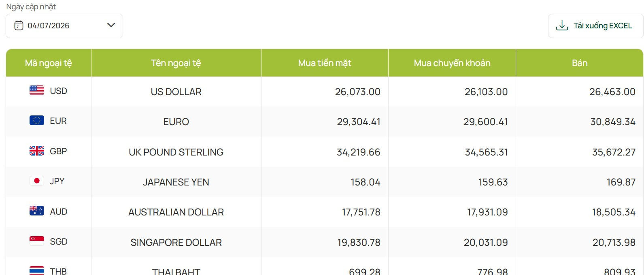Select the Tên ngoại tệ column header

[176, 63]
